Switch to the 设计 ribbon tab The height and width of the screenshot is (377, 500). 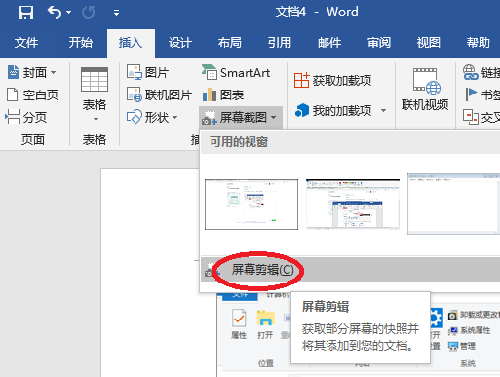(180, 43)
